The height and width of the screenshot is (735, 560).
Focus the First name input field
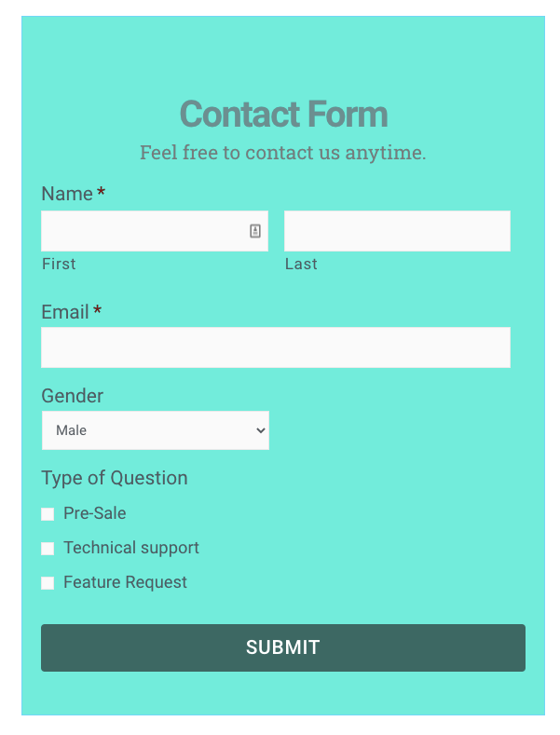(155, 231)
